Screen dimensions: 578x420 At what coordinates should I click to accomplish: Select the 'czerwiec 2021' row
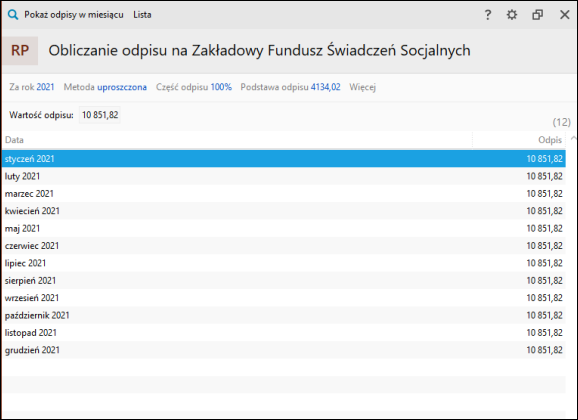pyautogui.click(x=284, y=246)
